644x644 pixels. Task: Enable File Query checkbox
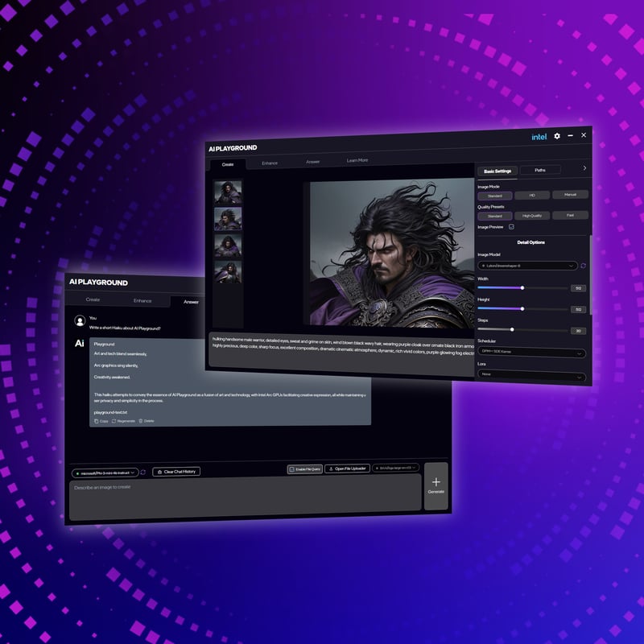pos(291,469)
